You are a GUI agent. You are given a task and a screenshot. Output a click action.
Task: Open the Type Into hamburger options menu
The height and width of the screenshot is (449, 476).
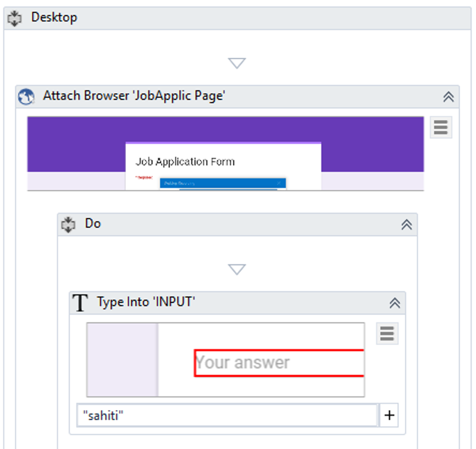[x=387, y=334]
